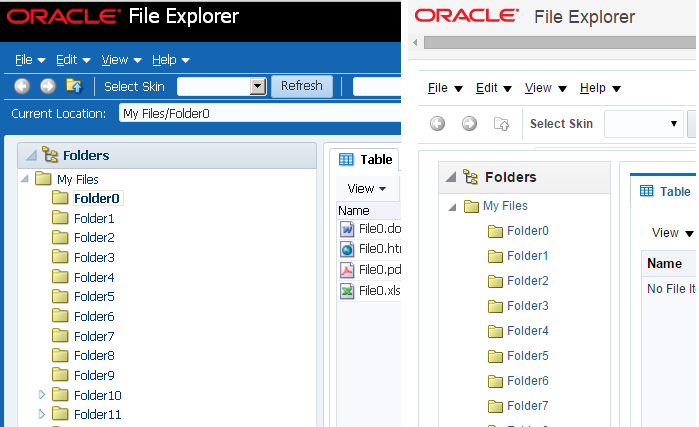Open File menu in right light window
Image resolution: width=699 pixels, height=427 pixels.
(x=445, y=88)
